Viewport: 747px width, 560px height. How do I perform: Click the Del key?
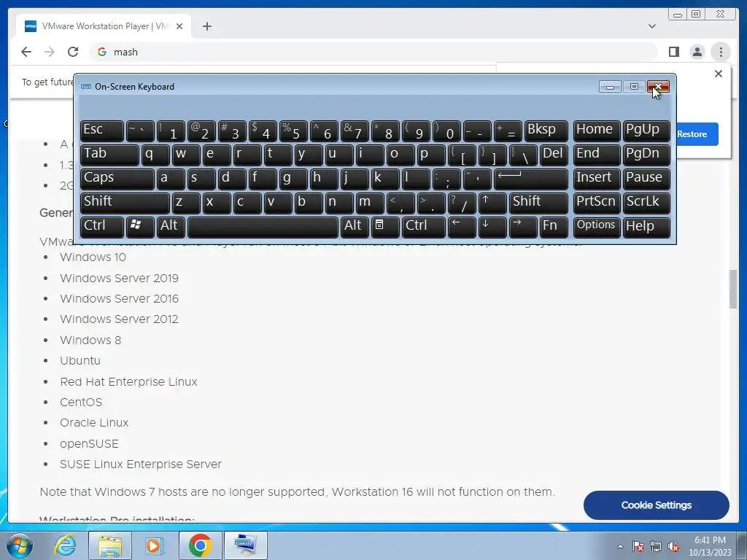coord(554,155)
